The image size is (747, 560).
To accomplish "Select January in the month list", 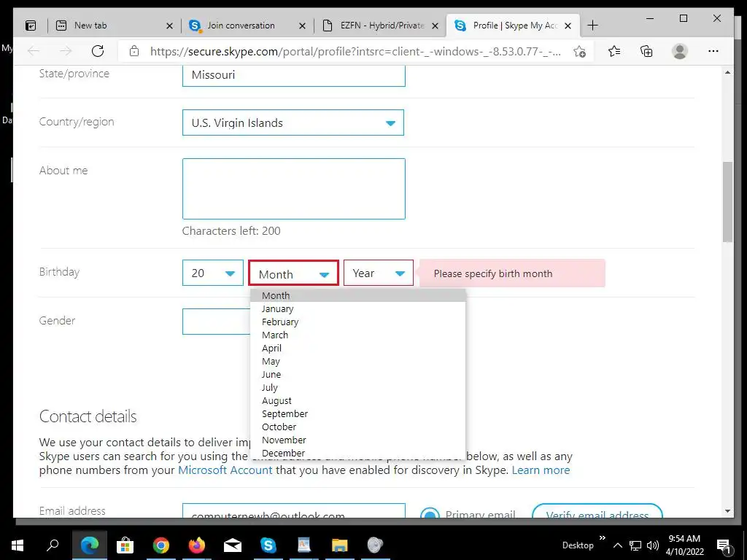I will click(x=357, y=308).
